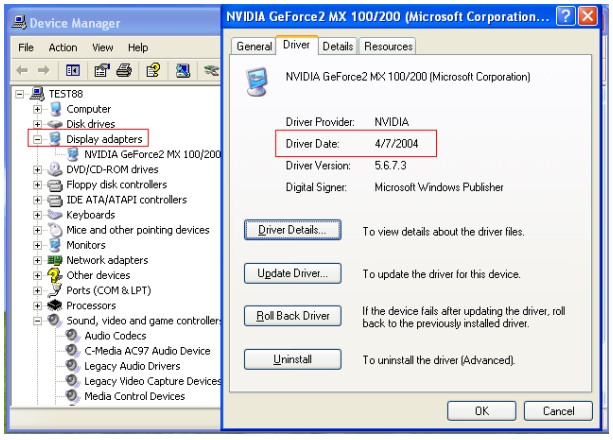Close the NVIDIA properties dialog

coord(587,17)
